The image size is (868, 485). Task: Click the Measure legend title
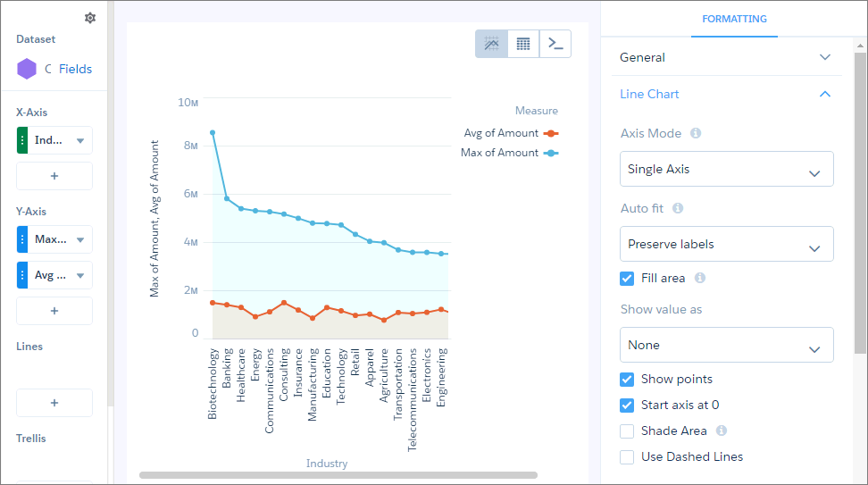pyautogui.click(x=537, y=111)
